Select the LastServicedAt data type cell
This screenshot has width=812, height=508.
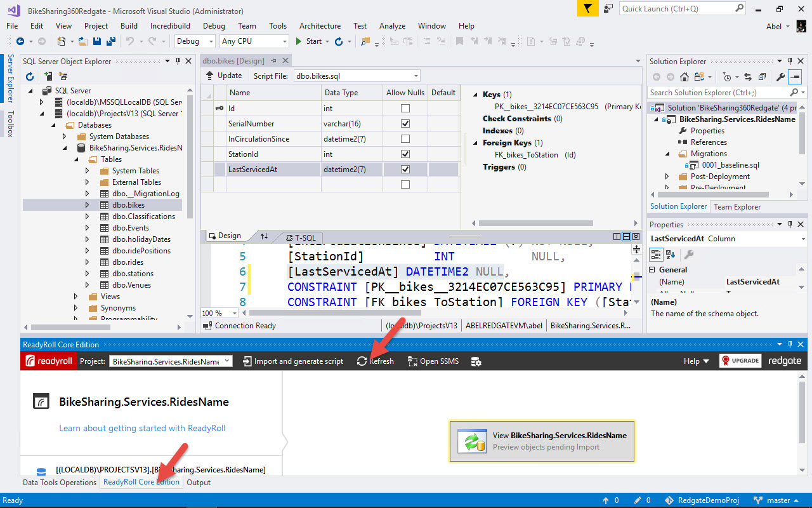click(x=351, y=170)
